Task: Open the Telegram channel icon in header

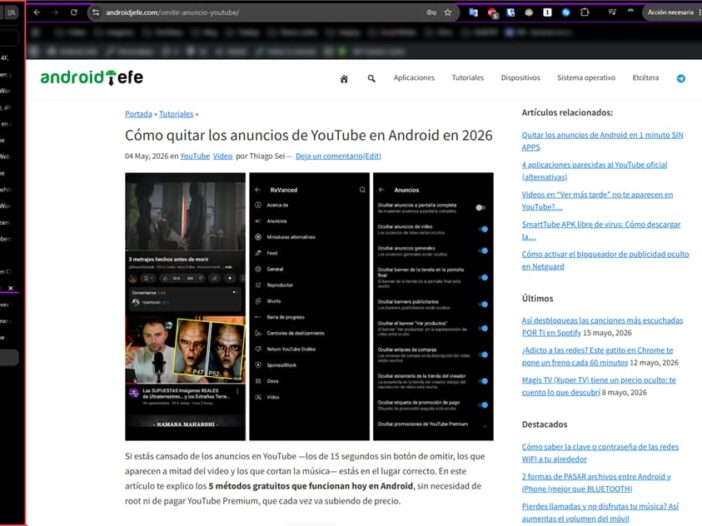Action: pos(681,78)
